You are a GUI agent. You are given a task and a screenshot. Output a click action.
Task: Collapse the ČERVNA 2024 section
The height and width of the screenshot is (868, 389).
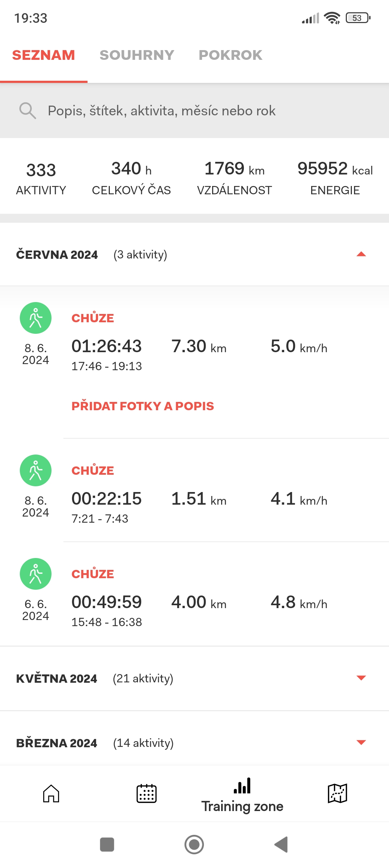pyautogui.click(x=361, y=254)
